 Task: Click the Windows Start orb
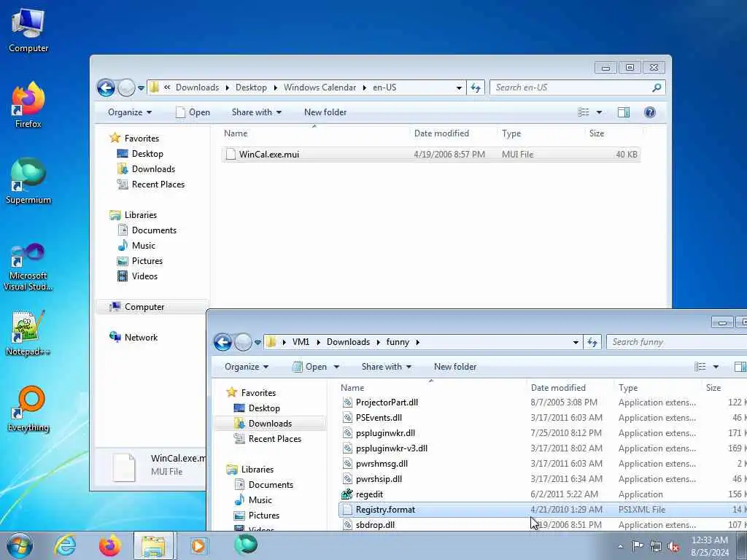(20, 545)
